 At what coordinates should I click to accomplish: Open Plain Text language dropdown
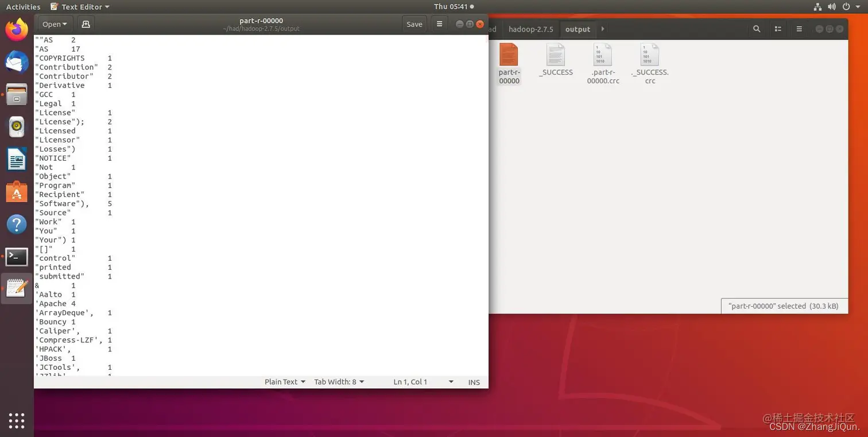285,382
